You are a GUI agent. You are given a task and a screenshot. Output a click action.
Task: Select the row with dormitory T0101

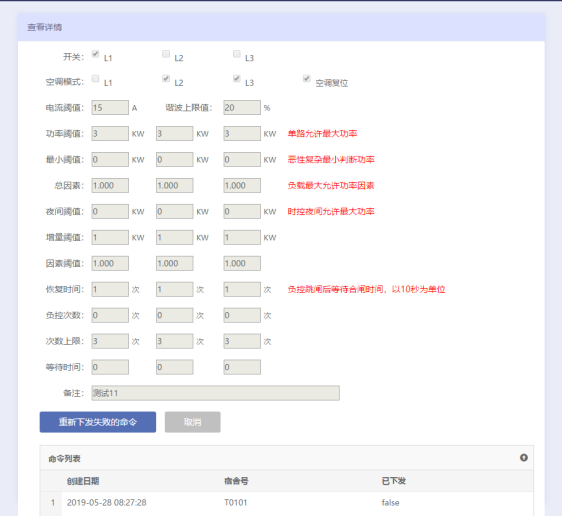pos(287,503)
